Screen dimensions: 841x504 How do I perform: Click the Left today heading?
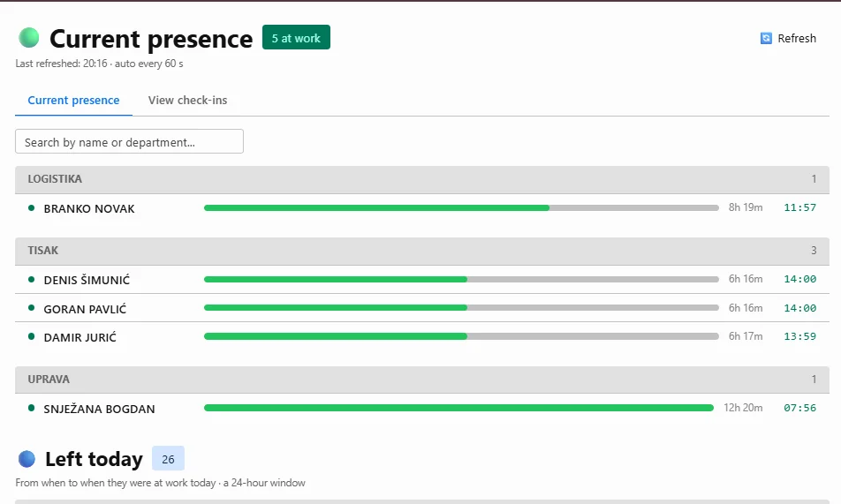coord(94,459)
